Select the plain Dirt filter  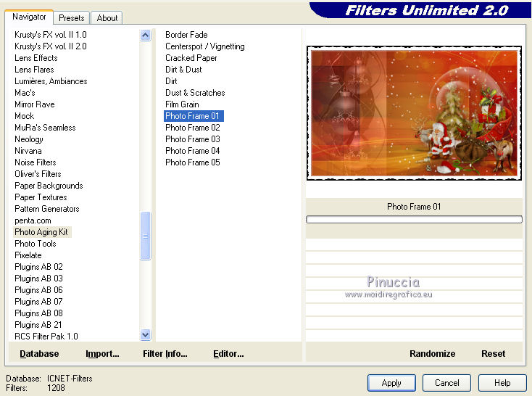click(x=171, y=81)
